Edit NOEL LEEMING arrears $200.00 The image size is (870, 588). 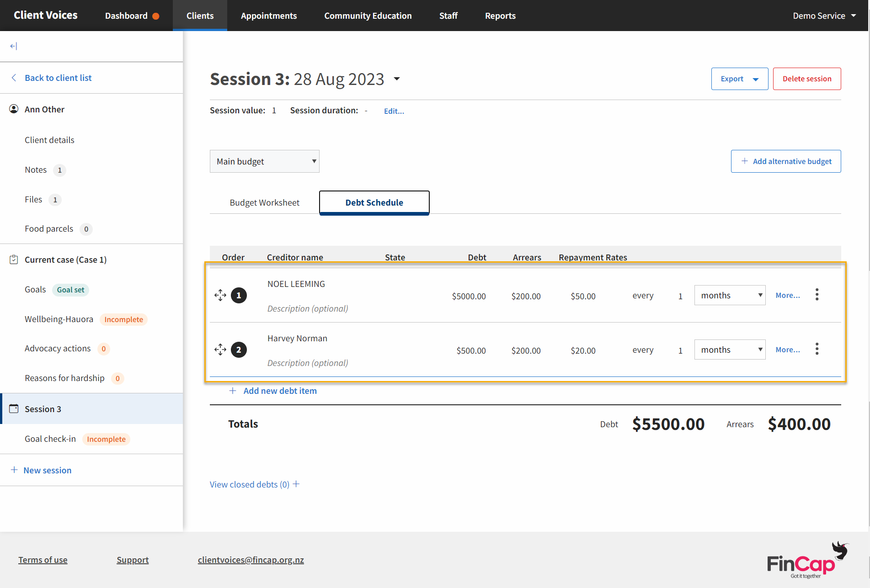click(x=526, y=296)
